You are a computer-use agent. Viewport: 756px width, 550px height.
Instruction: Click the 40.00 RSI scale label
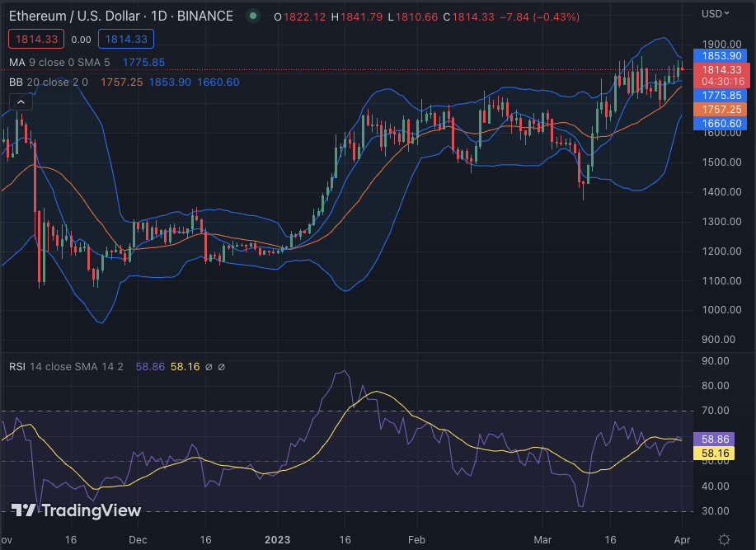(715, 487)
